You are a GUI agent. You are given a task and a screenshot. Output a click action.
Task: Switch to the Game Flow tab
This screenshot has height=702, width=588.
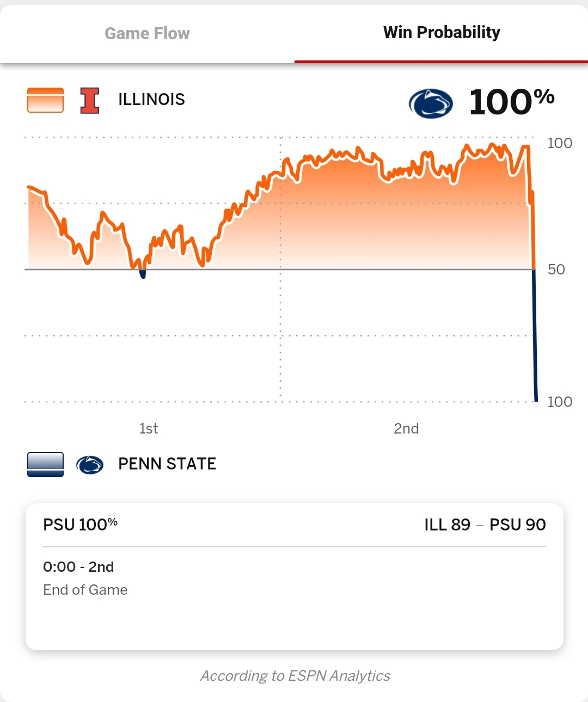(x=147, y=34)
